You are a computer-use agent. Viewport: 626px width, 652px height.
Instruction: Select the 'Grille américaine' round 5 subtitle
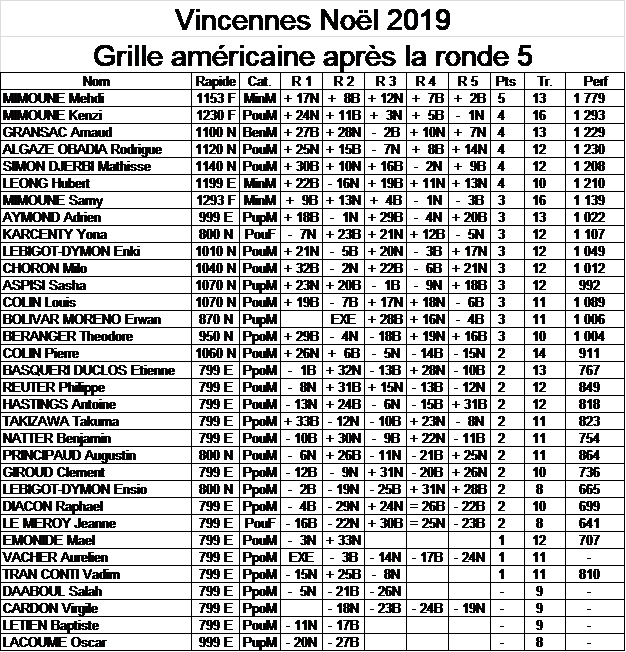coord(312,54)
